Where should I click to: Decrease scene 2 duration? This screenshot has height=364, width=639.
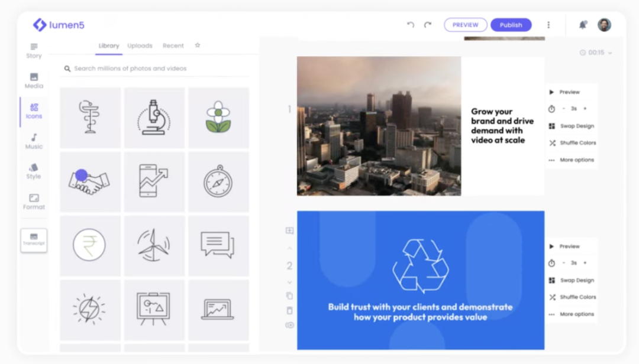(564, 263)
